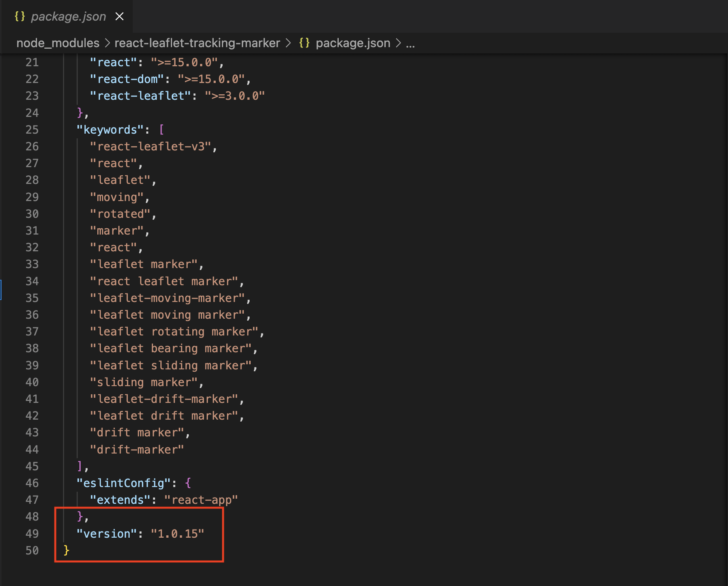Click line number 49
Screen dimensions: 728x586
click(x=32, y=534)
